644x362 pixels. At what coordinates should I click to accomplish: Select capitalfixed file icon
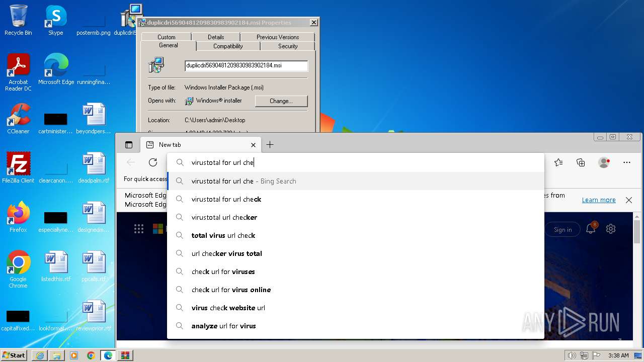click(18, 320)
